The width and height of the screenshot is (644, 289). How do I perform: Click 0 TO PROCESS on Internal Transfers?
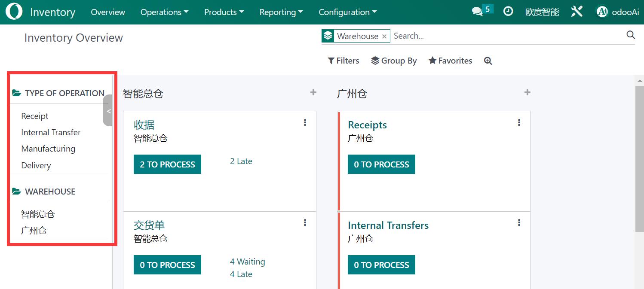381,265
